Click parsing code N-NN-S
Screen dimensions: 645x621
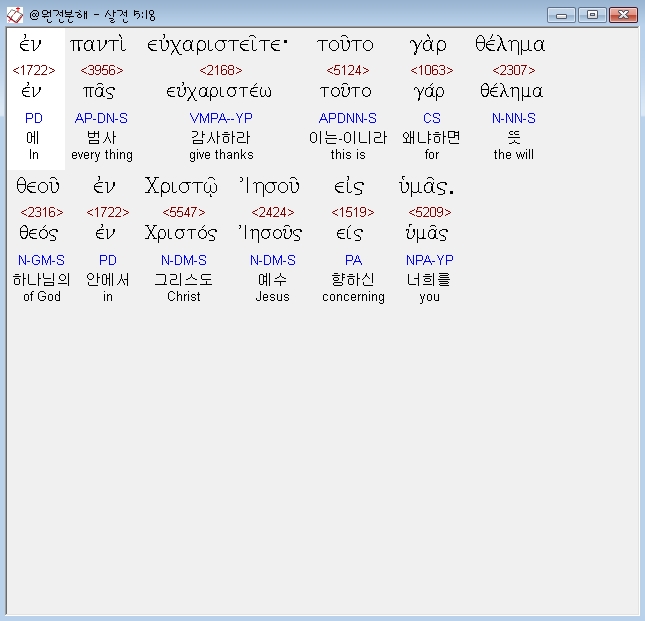(x=514, y=118)
